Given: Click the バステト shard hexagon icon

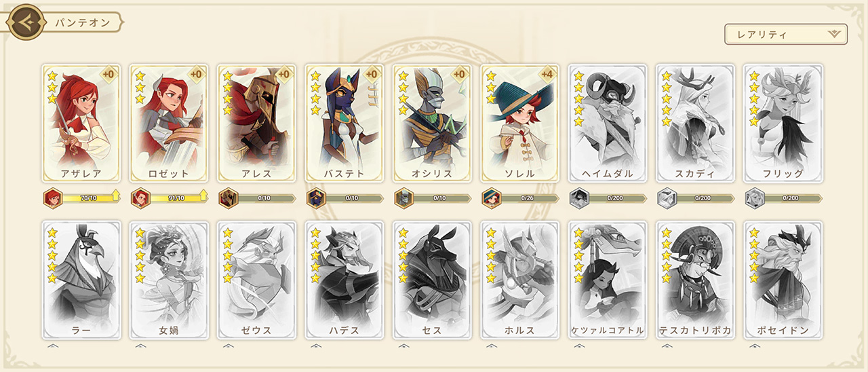Looking at the screenshot, I should [x=316, y=198].
